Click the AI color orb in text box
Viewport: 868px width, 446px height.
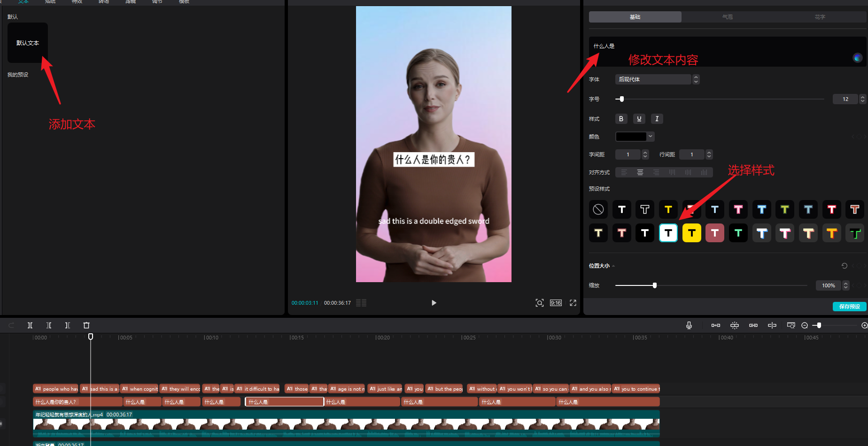(858, 58)
